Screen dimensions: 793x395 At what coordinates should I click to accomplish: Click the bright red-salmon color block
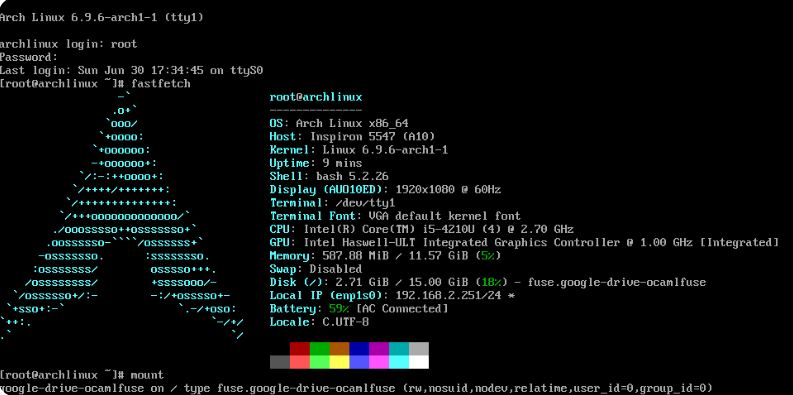click(x=299, y=362)
